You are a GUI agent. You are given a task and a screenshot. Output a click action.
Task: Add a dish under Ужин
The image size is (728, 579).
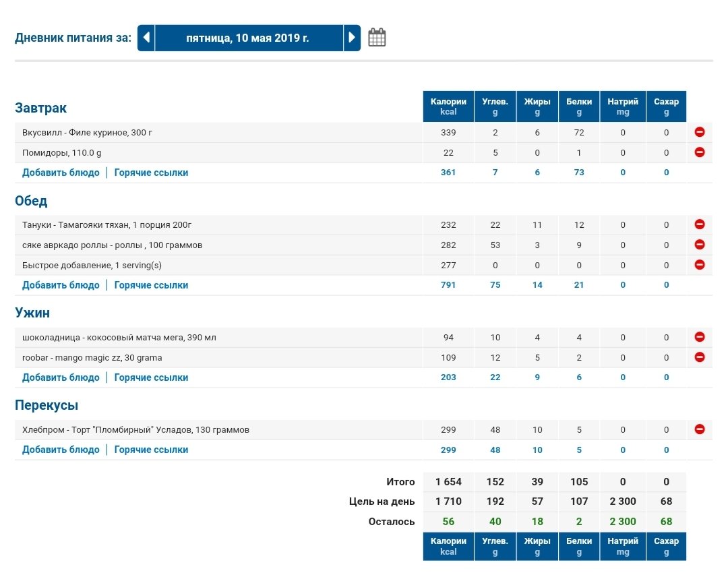pos(61,377)
